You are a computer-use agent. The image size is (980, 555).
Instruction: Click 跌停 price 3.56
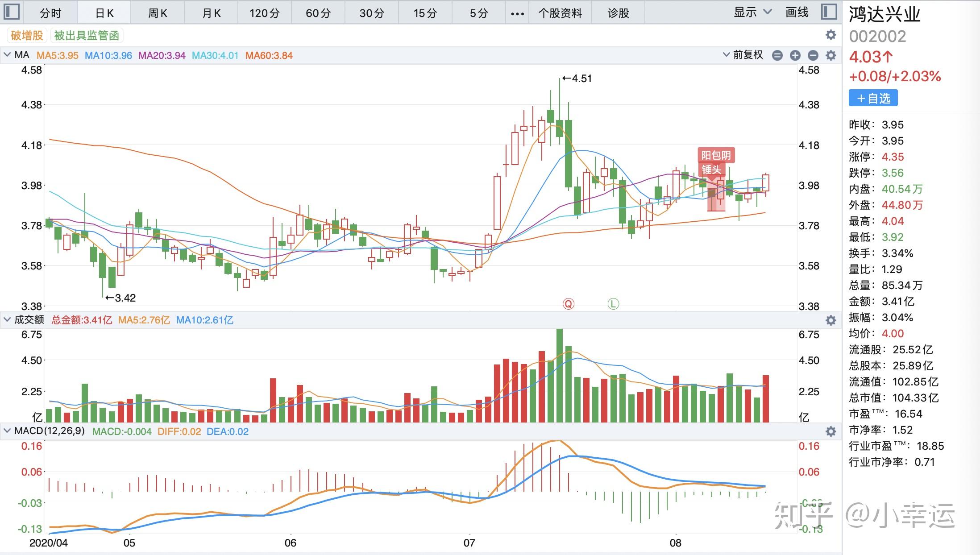[893, 173]
